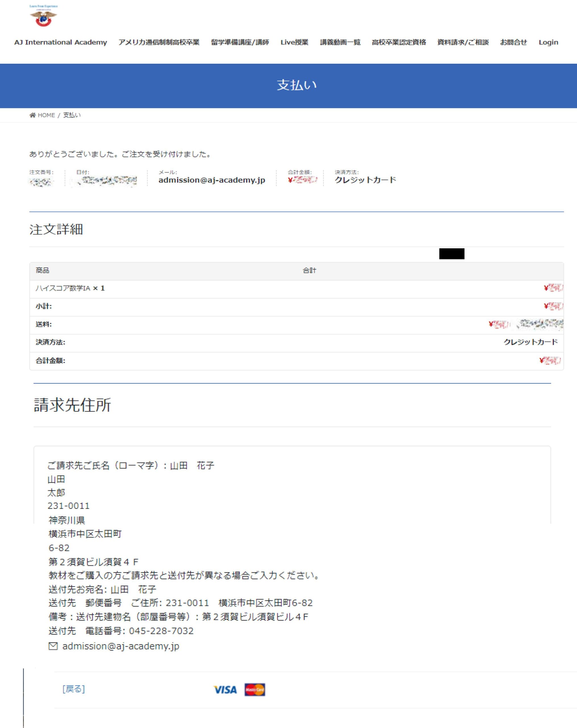577x728 pixels.
Task: Click the Login link in navigation
Action: pyautogui.click(x=548, y=42)
